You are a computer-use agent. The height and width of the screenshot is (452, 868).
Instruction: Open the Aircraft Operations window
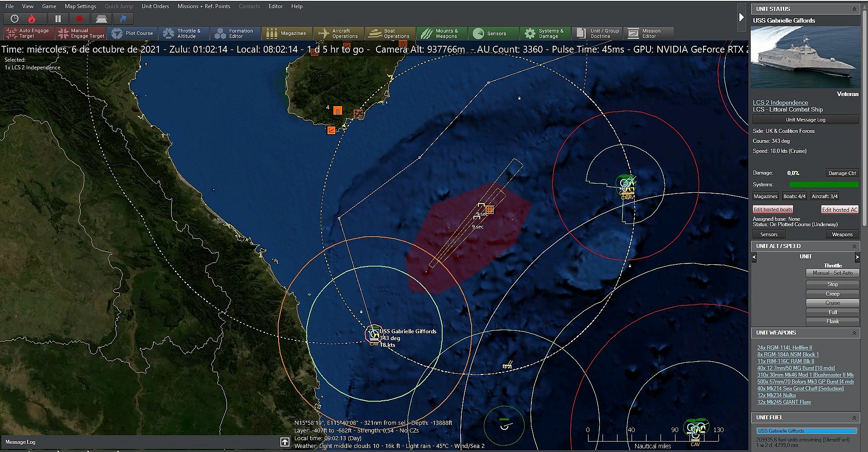pos(338,33)
